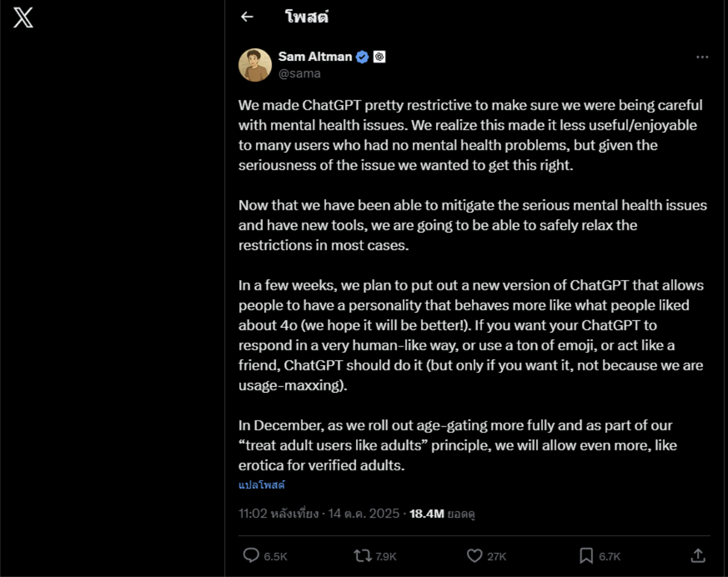Go to the X home logo

[23, 17]
